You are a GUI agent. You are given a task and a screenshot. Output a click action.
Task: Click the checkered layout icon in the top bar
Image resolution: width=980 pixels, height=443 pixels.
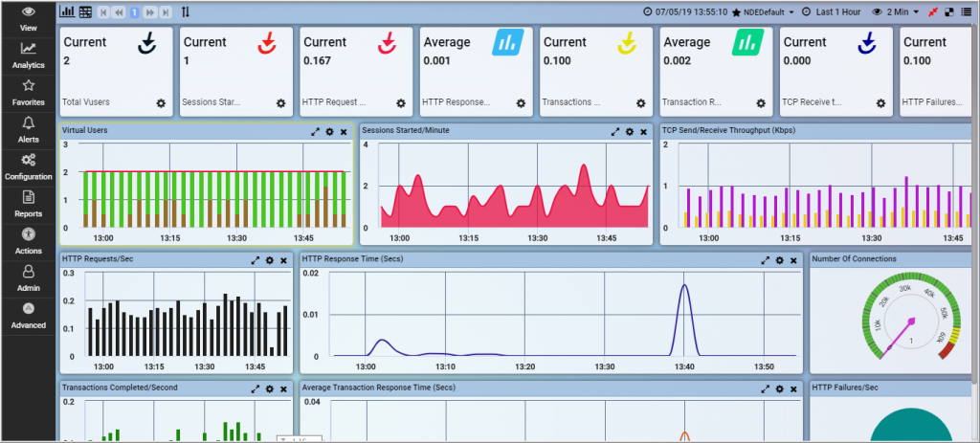[x=949, y=11]
